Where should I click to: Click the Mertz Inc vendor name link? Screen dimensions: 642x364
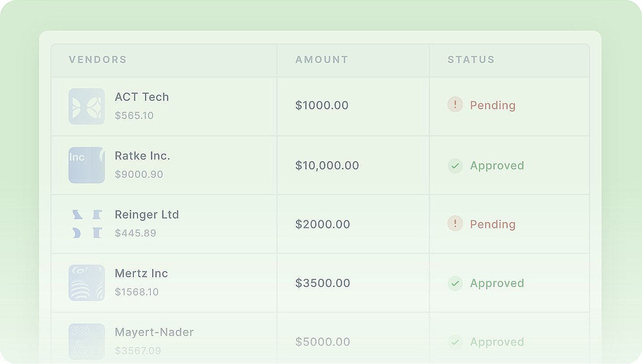point(141,273)
